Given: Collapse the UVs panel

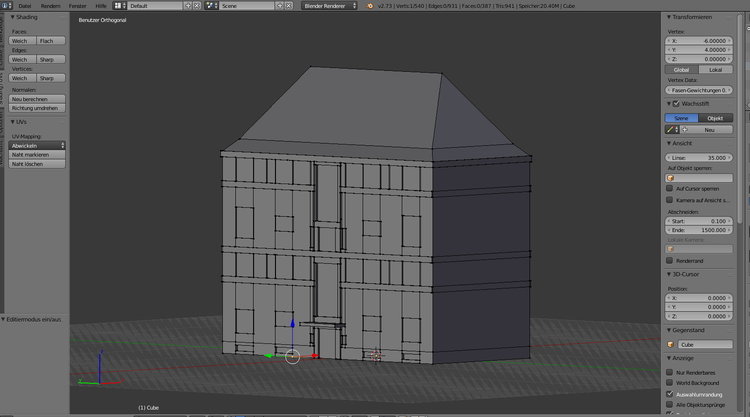Looking at the screenshot, I should (12, 122).
